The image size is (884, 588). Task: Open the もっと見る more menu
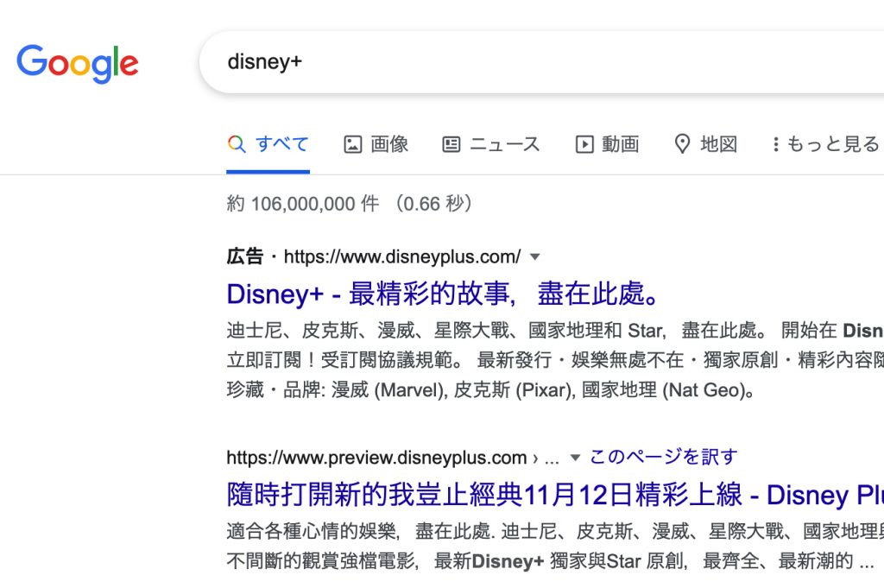825,144
